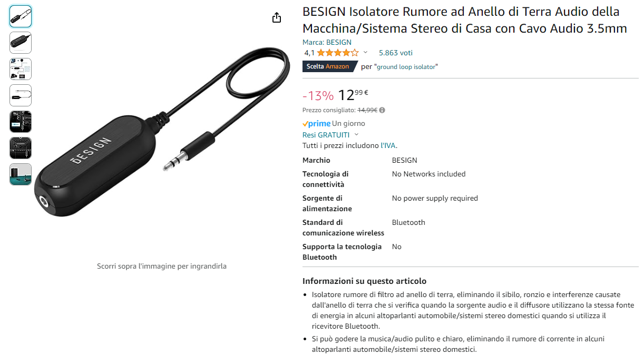Viewport: 644px width, 355px height.
Task: Click the info icon next to Prezzo consigliato
Action: point(382,110)
